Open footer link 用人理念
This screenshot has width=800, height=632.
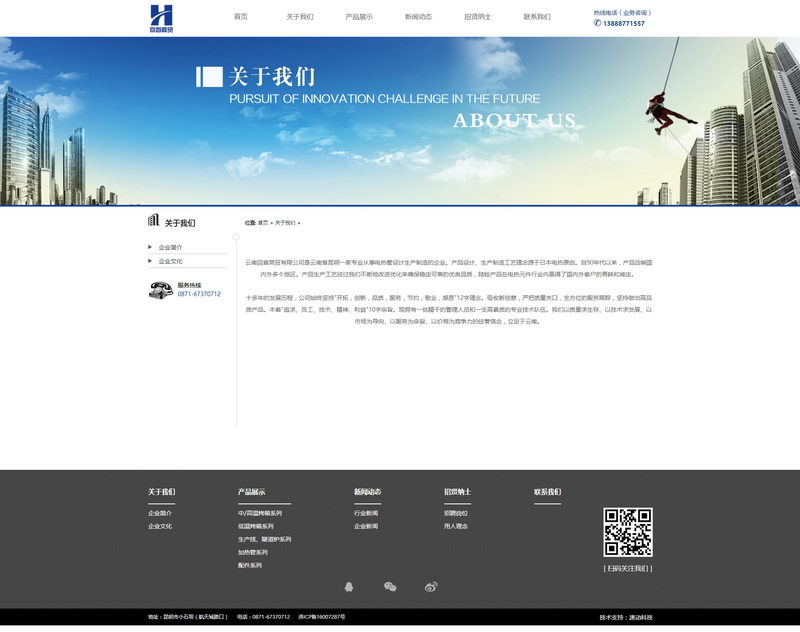click(x=456, y=526)
